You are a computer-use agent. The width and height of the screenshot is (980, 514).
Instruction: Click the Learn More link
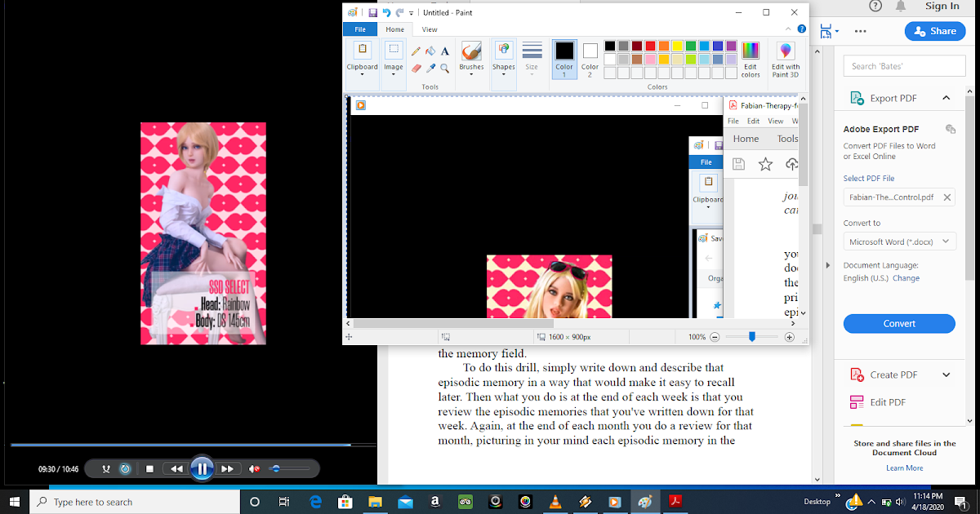(904, 468)
